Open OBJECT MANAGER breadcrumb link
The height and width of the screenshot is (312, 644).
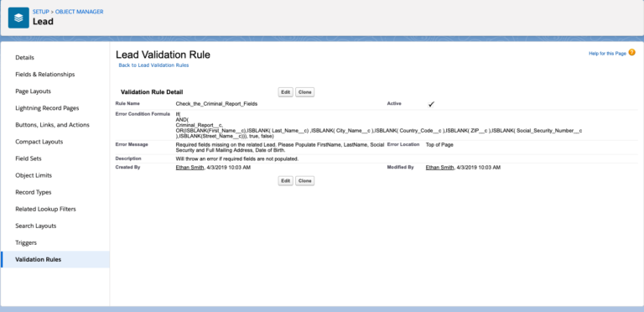pos(80,12)
